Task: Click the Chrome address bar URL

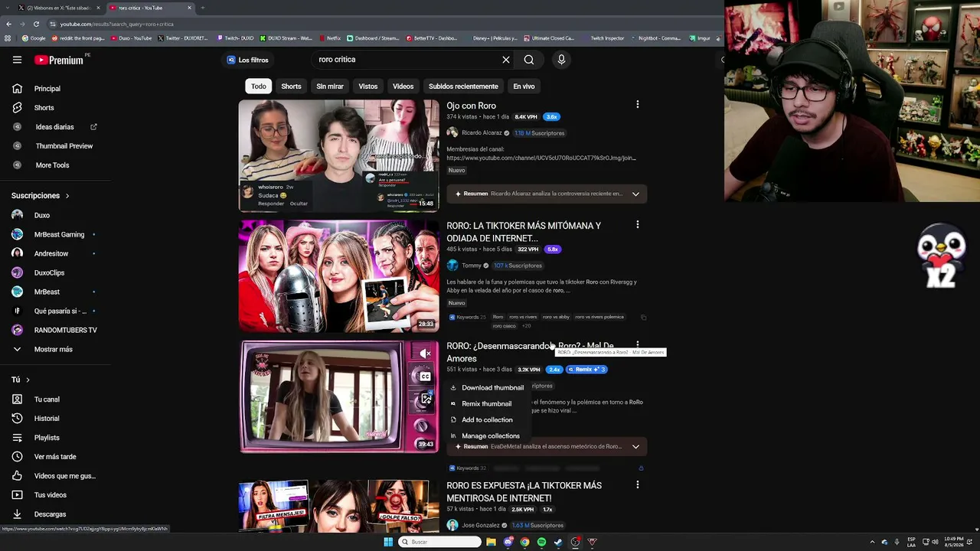Action: [x=117, y=24]
